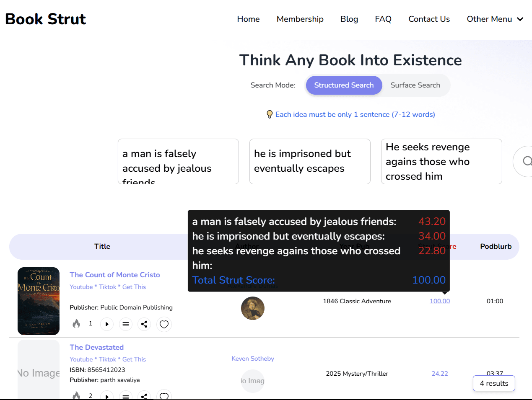532x400 pixels.
Task: Click the 100.00 strut score link
Action: pyautogui.click(x=439, y=301)
